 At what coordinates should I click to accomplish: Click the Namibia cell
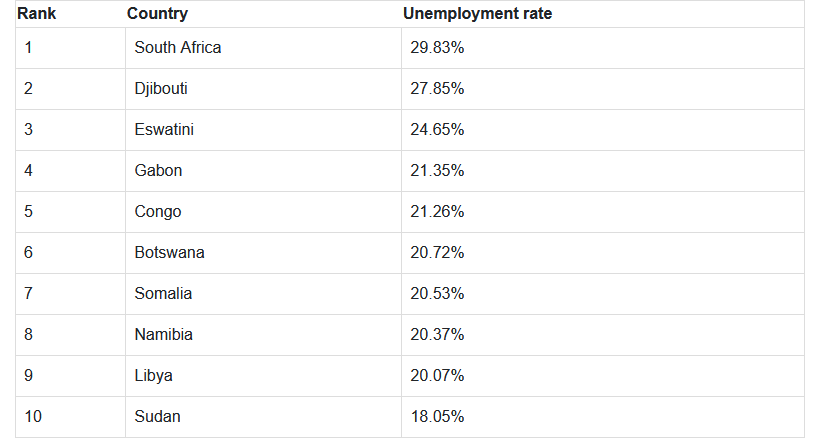(163, 335)
